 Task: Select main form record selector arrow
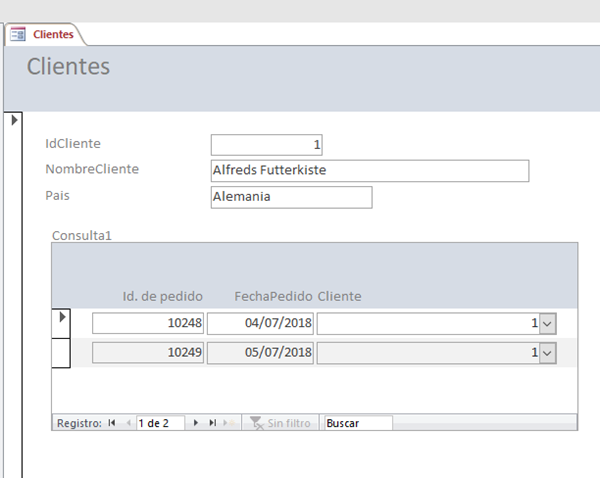13,120
